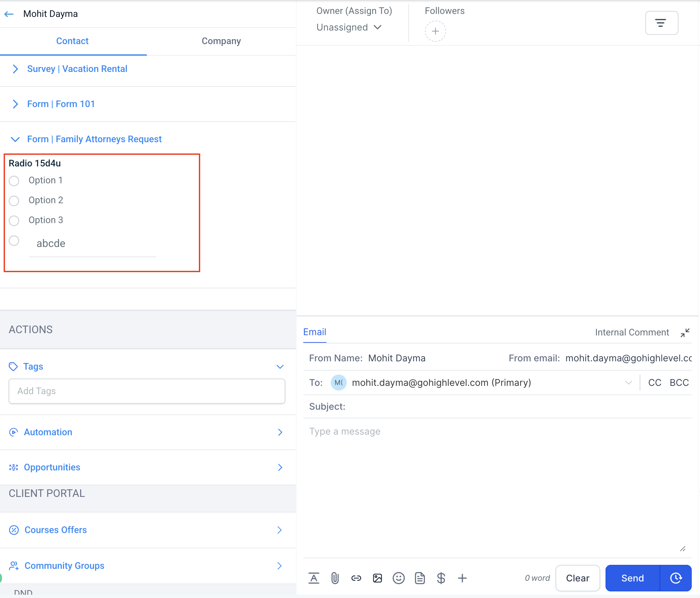Select the Option 1 radio button

click(14, 181)
